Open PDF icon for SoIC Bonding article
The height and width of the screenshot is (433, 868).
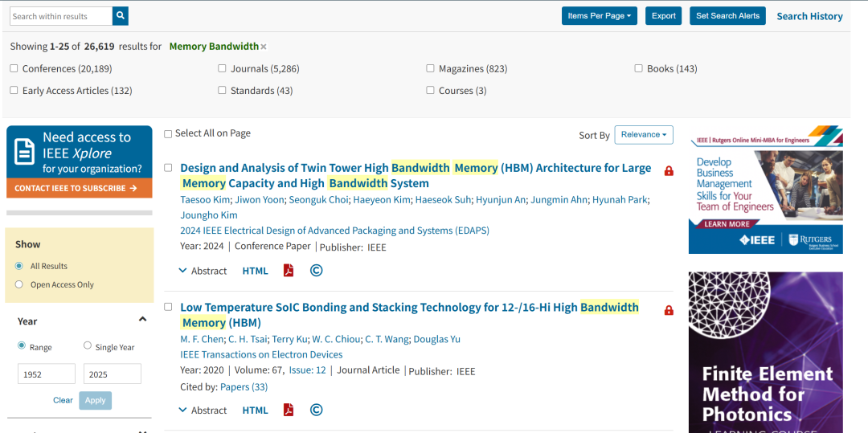pyautogui.click(x=289, y=410)
